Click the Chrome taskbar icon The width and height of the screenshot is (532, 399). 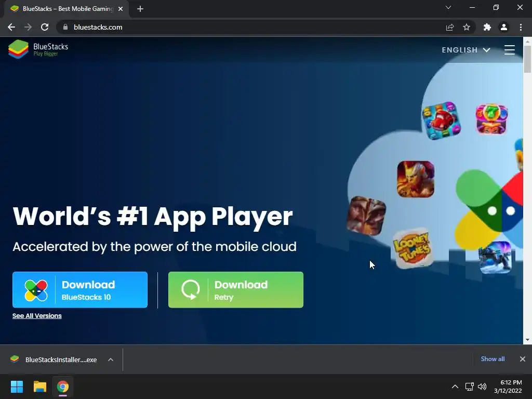coord(63,387)
